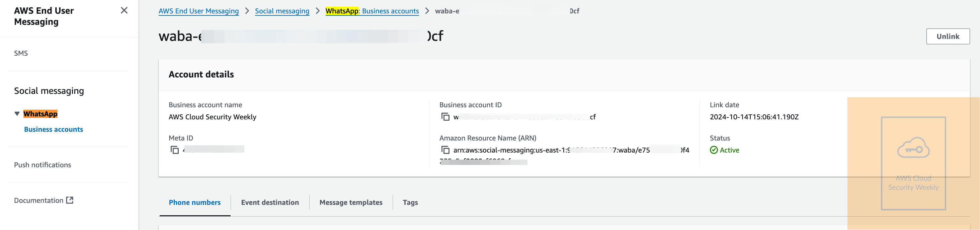Select WhatsApp in the sidebar

[40, 114]
